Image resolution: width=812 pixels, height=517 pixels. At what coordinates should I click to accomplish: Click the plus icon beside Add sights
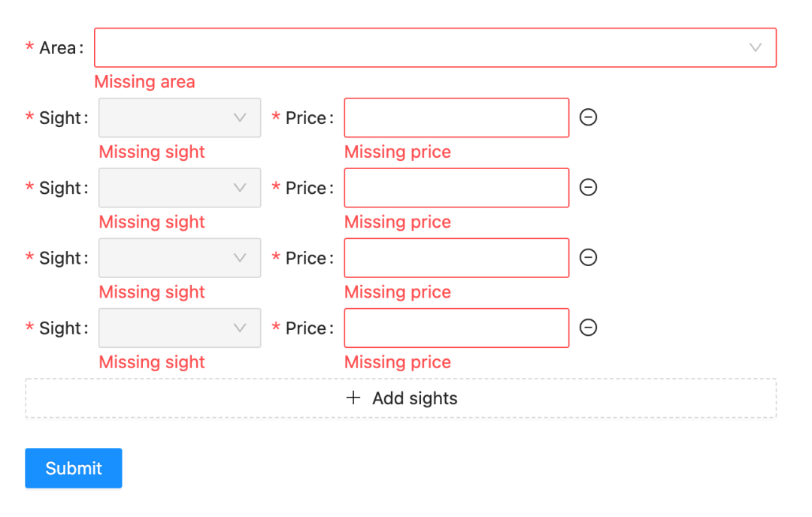[x=353, y=398]
